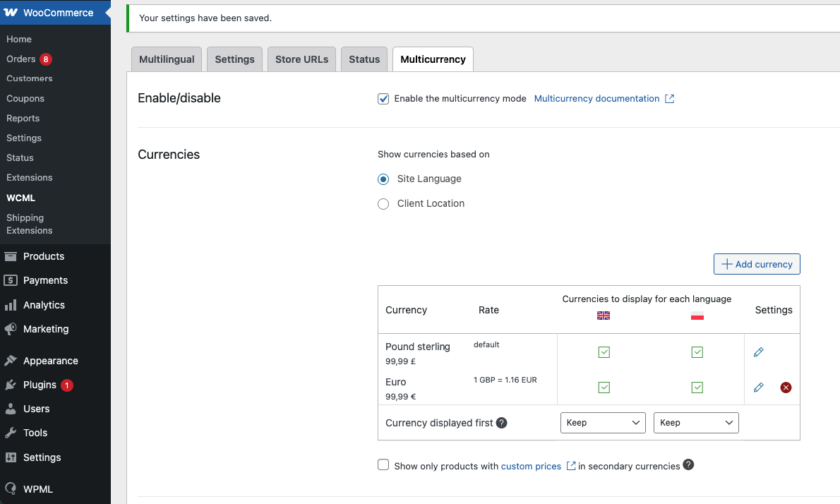Image resolution: width=840 pixels, height=504 pixels.
Task: Open Plugins menu with update badge
Action: pos(40,385)
